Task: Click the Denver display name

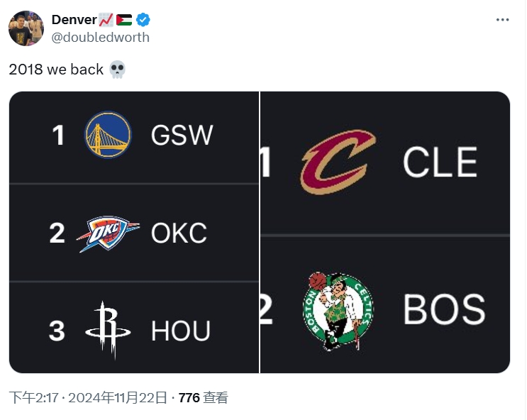Action: pos(74,20)
